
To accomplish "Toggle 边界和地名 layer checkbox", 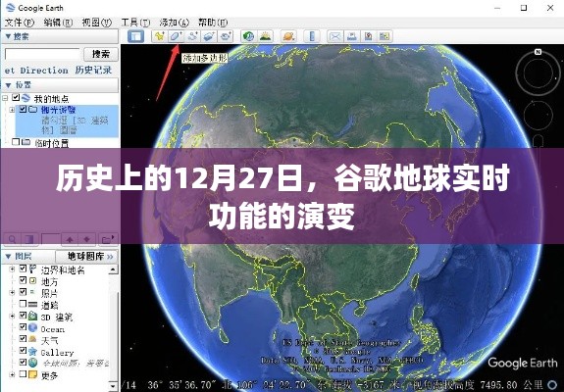I will 23,269.
